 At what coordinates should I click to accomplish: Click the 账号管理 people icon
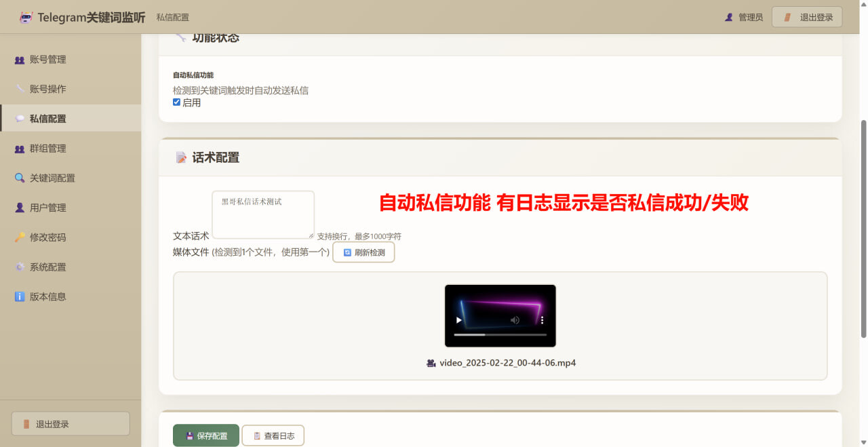(20, 60)
